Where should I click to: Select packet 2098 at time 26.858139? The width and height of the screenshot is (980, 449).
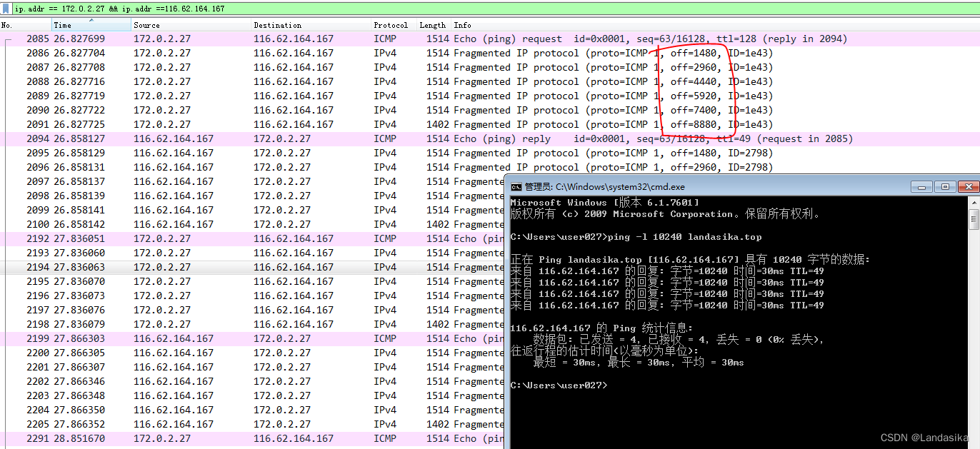point(252,196)
